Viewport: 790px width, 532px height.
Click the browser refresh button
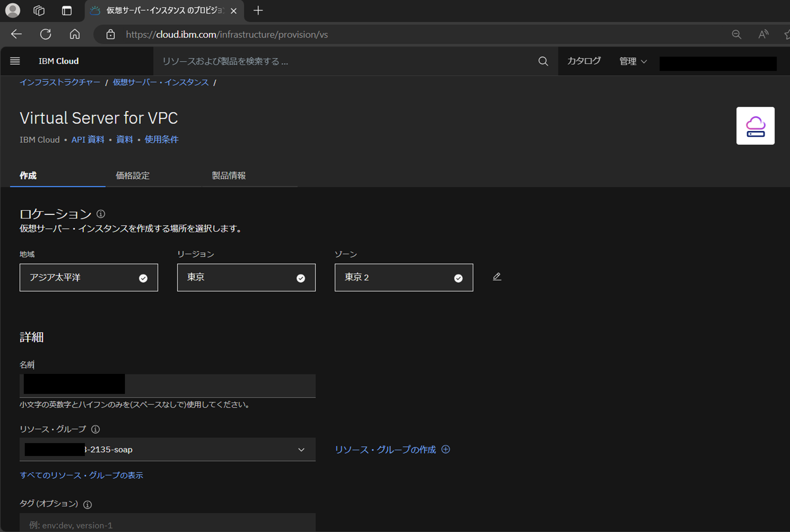(45, 34)
